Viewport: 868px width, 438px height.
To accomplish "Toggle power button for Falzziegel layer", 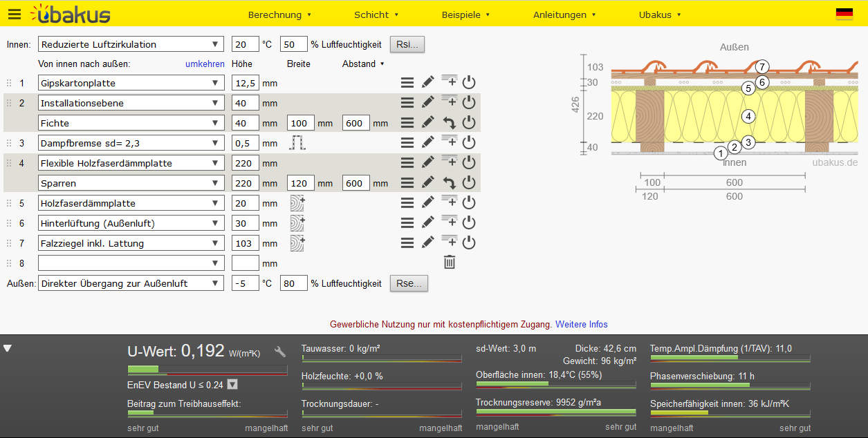I will 469,243.
